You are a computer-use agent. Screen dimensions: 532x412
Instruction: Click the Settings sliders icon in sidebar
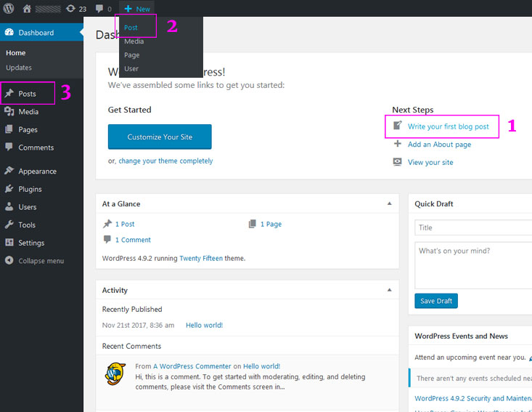[9, 242]
